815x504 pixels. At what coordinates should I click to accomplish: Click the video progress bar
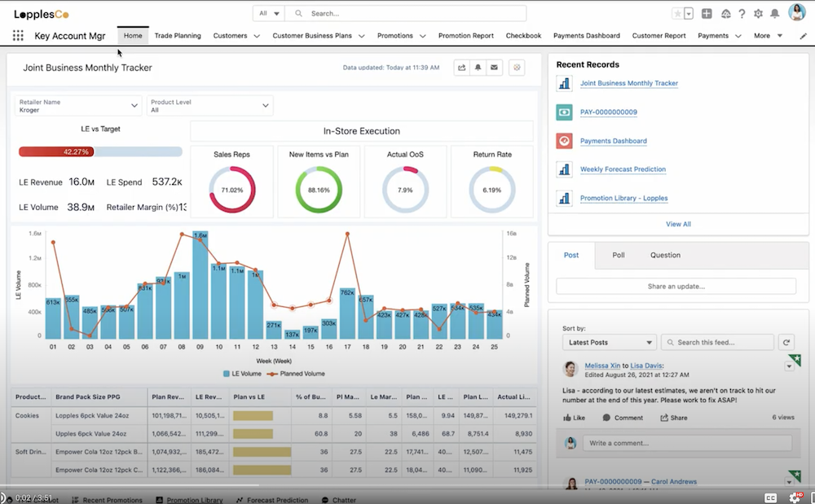point(407,491)
